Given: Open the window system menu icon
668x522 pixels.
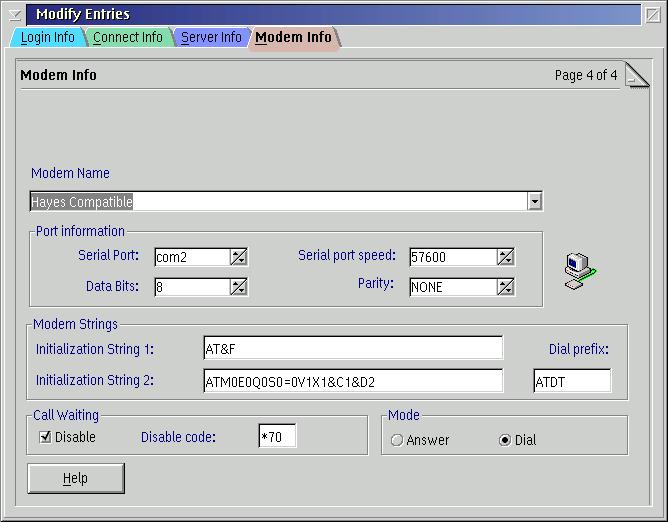Looking at the screenshot, I should (x=15, y=15).
